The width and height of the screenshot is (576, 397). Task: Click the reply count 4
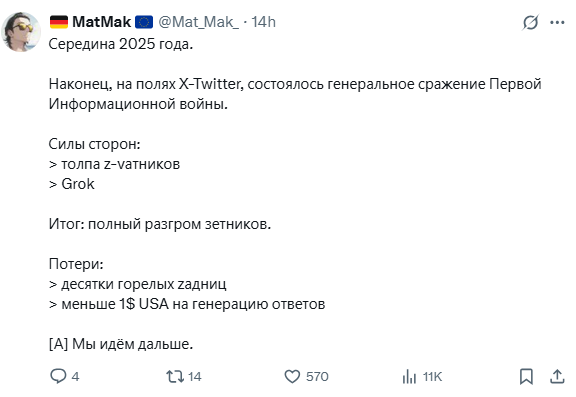coord(75,377)
